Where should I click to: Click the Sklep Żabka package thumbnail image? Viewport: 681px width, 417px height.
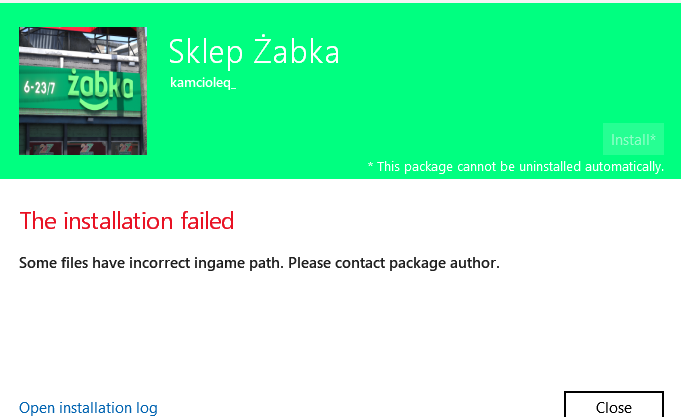click(x=83, y=91)
